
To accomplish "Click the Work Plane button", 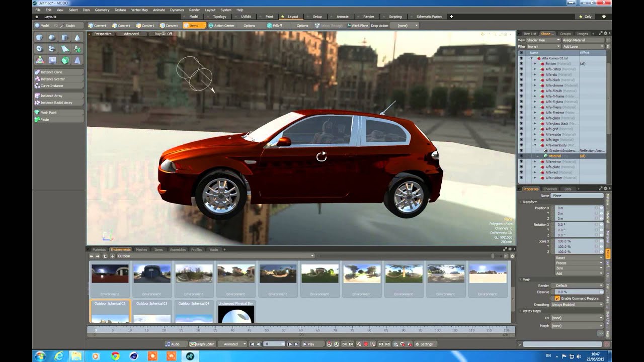I will 358,26.
